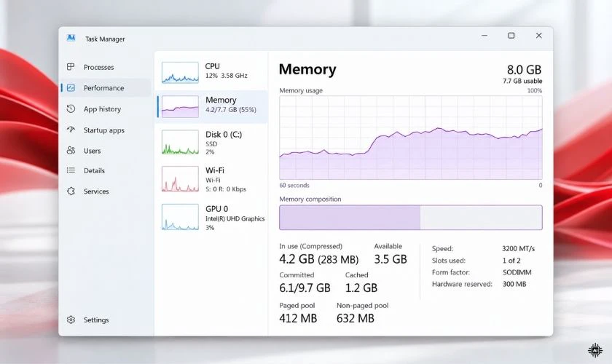This screenshot has height=364, width=612.
Task: Click the "Intel(R) UHD Graphics" text
Action: point(235,218)
